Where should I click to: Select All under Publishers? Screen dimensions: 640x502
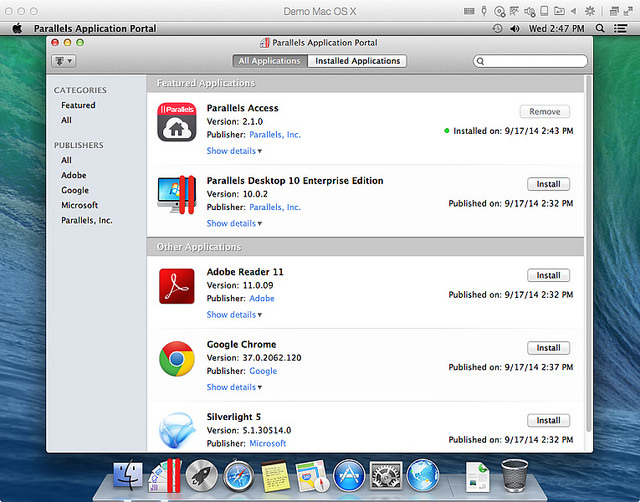click(66, 160)
